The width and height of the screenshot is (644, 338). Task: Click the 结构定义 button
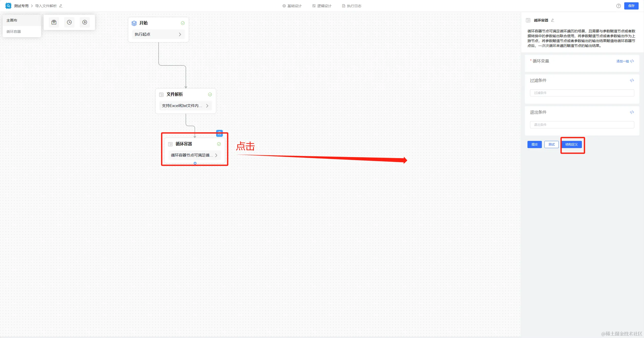click(571, 144)
